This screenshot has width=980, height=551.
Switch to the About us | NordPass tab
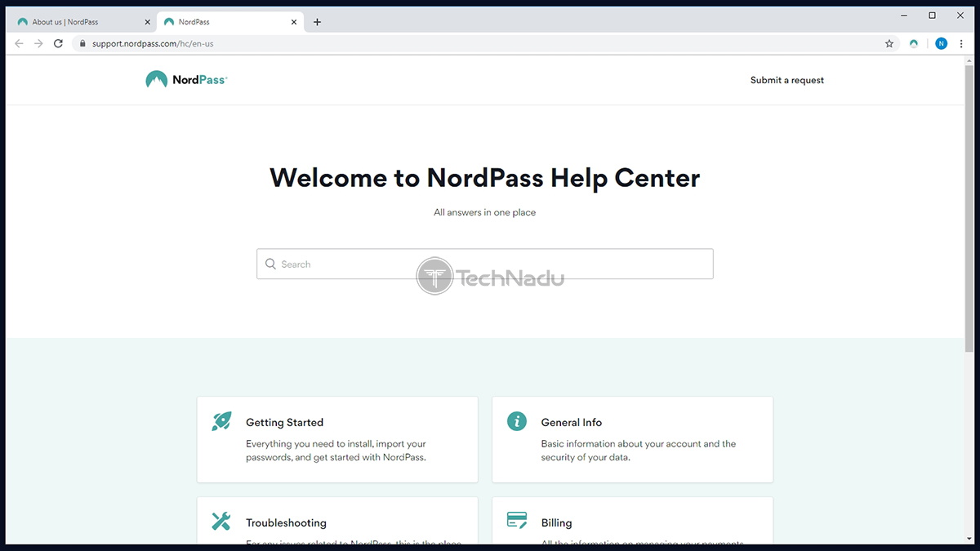point(80,22)
